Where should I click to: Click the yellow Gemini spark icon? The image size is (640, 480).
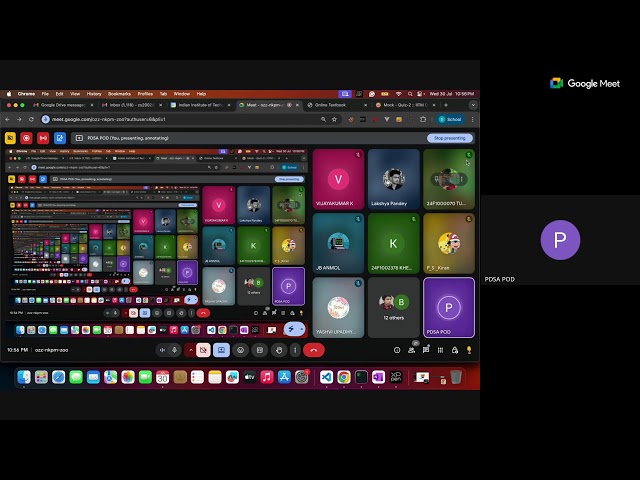(x=469, y=350)
